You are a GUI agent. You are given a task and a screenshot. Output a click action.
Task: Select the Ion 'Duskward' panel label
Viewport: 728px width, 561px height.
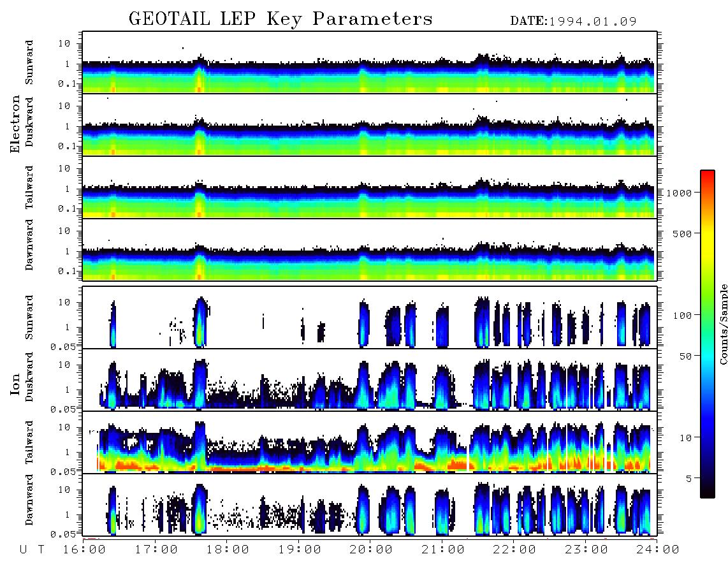29,377
